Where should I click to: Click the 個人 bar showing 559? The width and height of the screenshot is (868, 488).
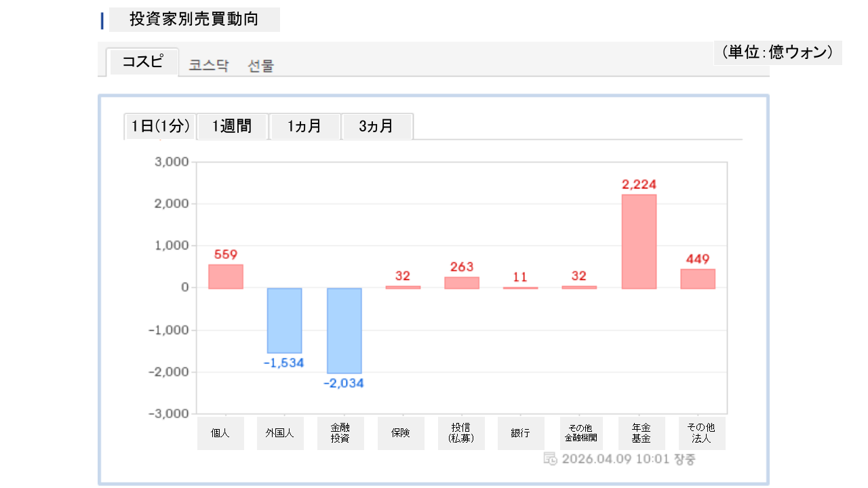click(x=225, y=277)
